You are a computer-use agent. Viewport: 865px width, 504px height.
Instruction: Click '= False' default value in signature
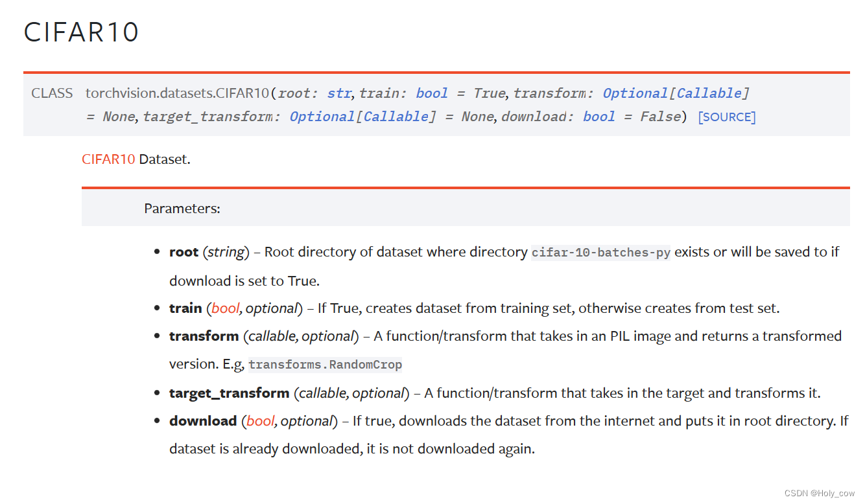coord(652,117)
